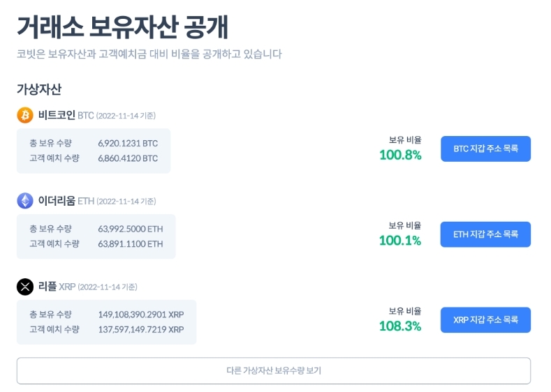551x392 pixels.
Task: Open the BTC 지갑 주소 목록 button
Action: point(485,149)
